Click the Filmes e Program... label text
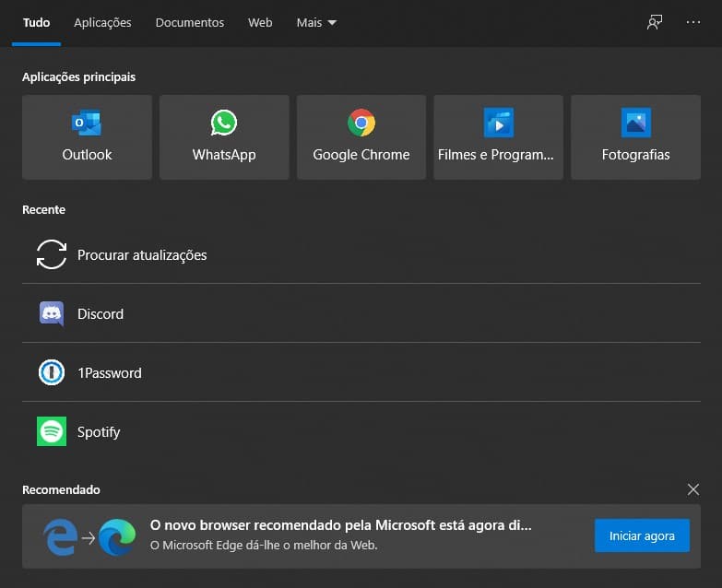722x588 pixels. (x=496, y=155)
